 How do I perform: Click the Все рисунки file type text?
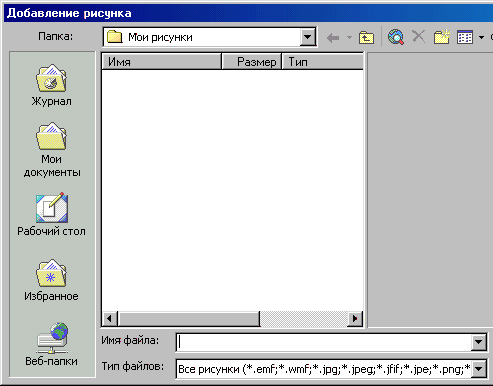[x=323, y=369]
